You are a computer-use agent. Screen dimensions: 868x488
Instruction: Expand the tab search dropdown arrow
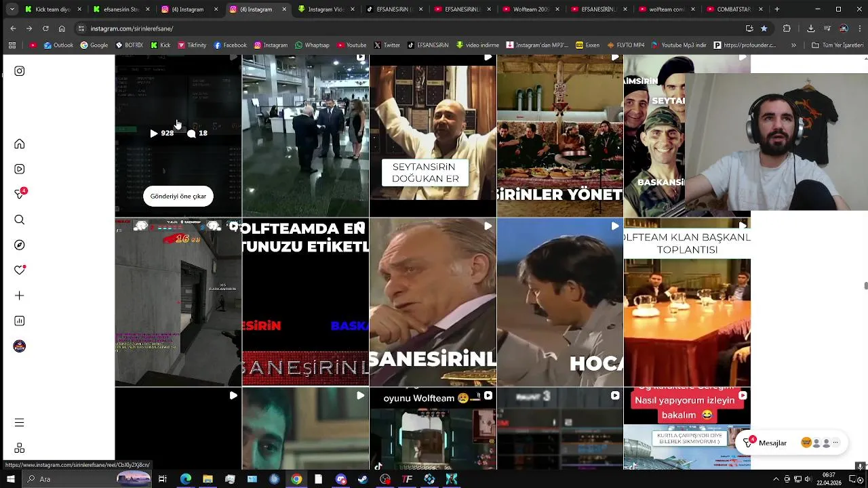[12, 9]
